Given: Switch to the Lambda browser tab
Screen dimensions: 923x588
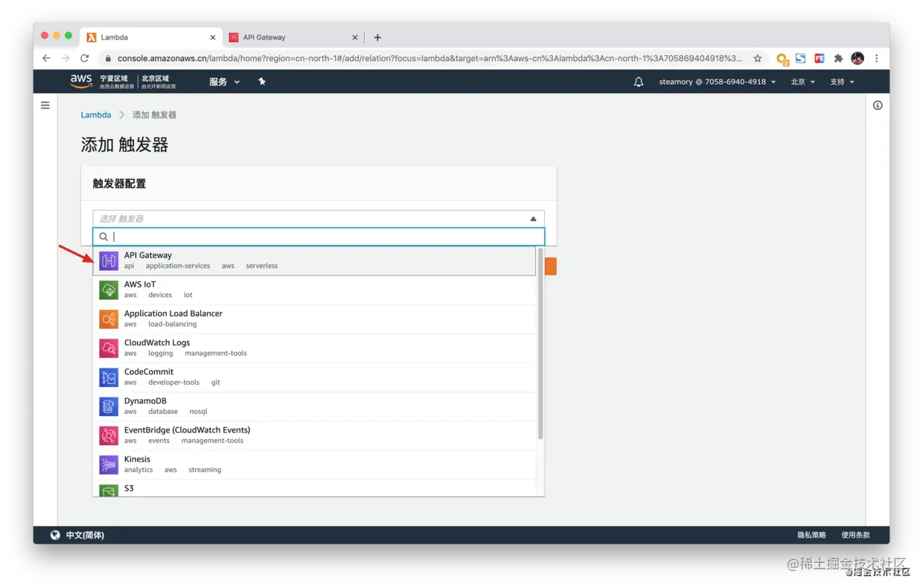Looking at the screenshot, I should coord(152,37).
